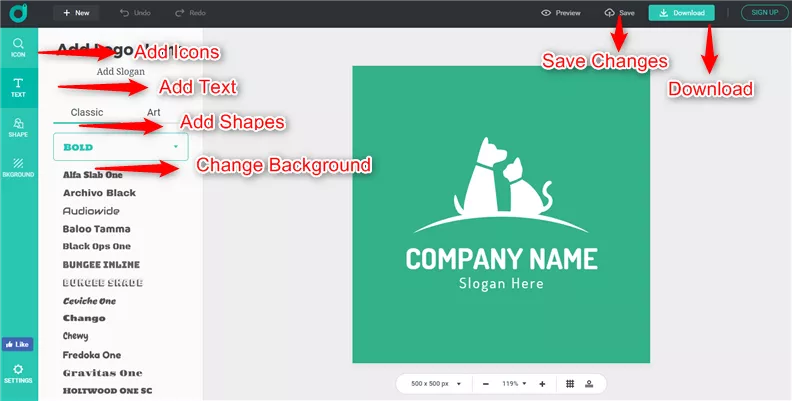The width and height of the screenshot is (792, 401).
Task: Choose the Bungee Shade font
Action: point(103,283)
